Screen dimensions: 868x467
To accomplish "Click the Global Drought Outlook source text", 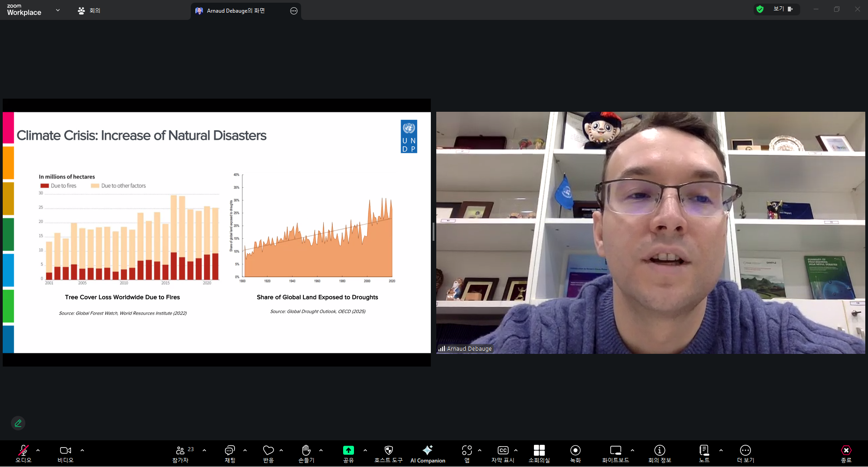I will [318, 311].
